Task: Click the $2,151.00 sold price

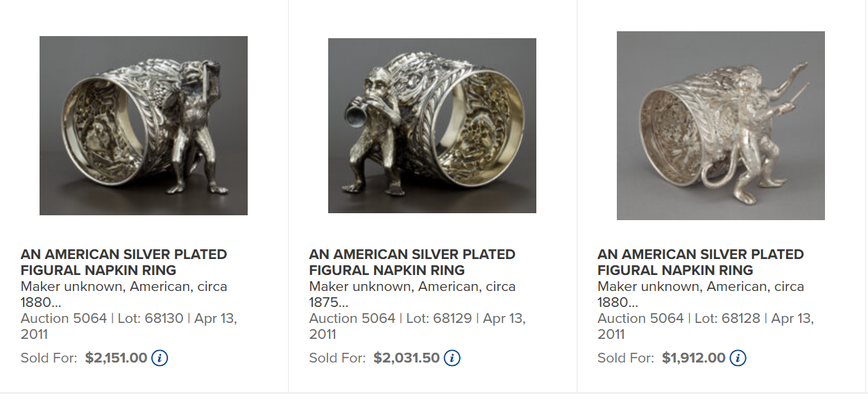Action: click(116, 358)
